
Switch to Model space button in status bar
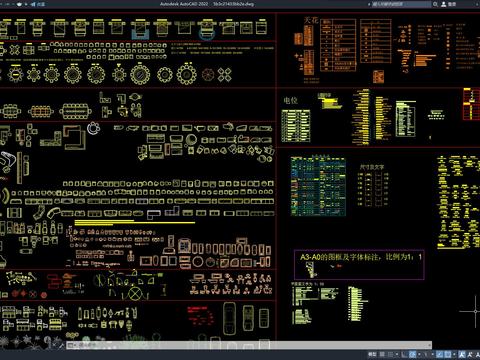[372, 354]
